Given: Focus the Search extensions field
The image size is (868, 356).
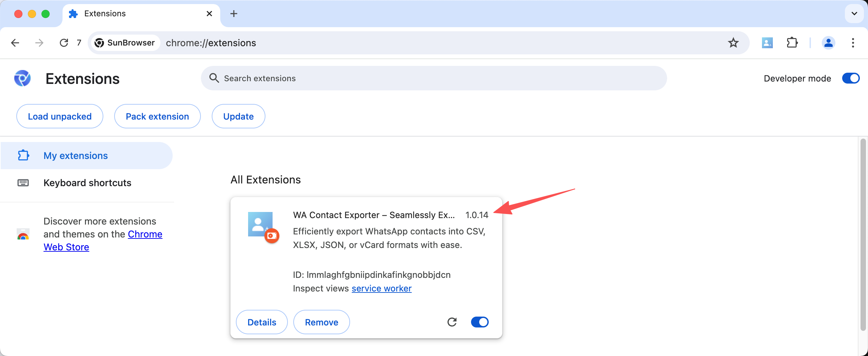Looking at the screenshot, I should pyautogui.click(x=433, y=78).
